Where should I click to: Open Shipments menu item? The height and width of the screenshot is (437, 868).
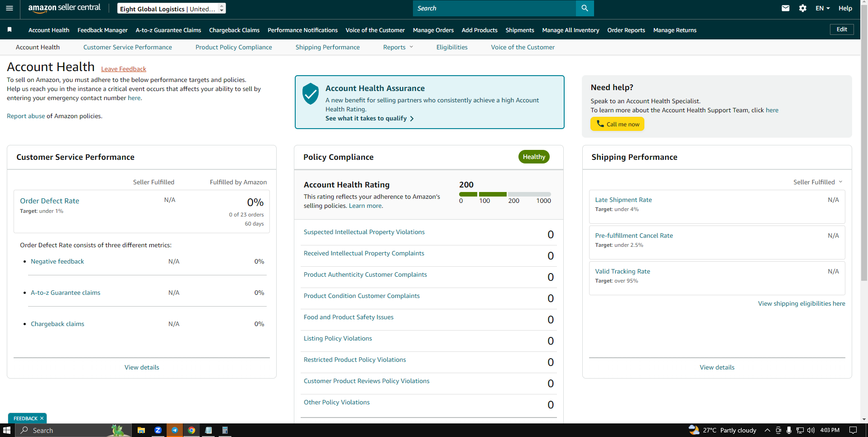coord(520,30)
